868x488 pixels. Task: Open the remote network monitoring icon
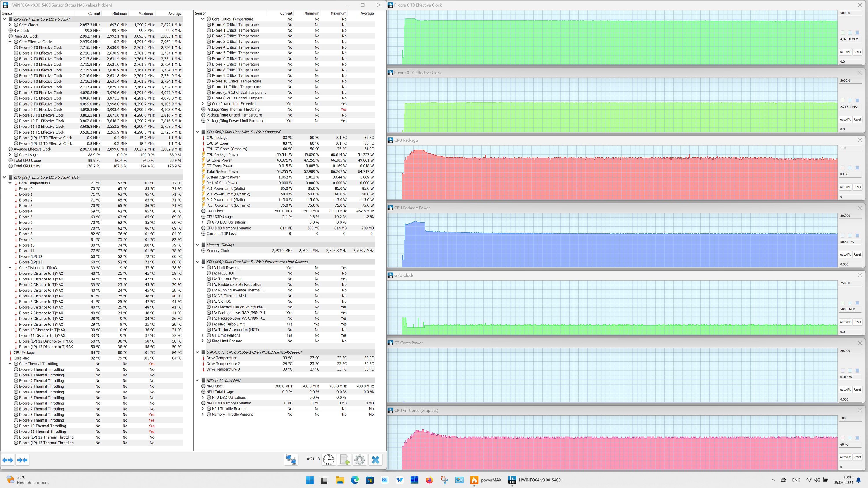pyautogui.click(x=291, y=460)
